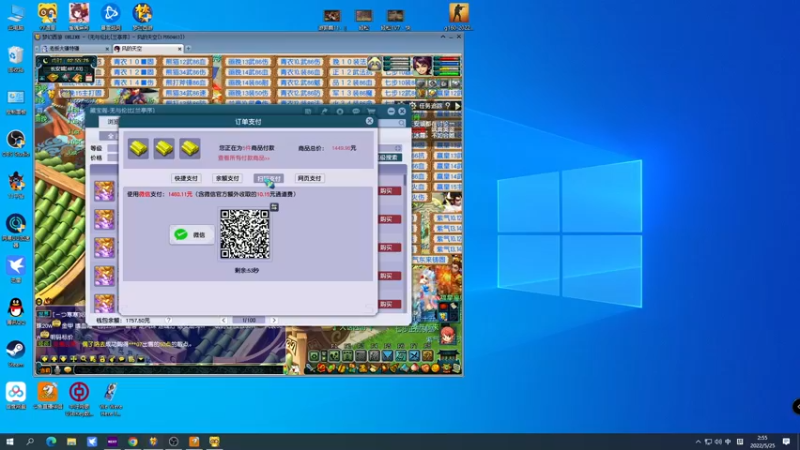Click the WeChat payment QR code image
800x450 pixels.
(244, 234)
